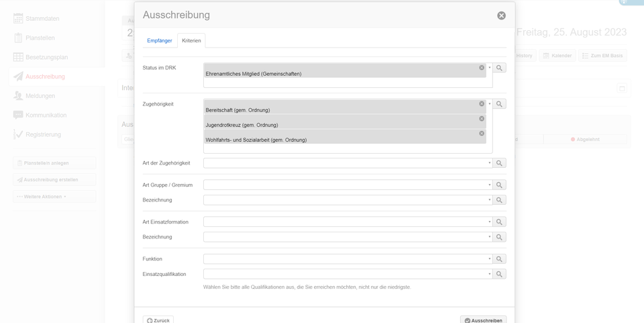This screenshot has height=323, width=644.
Task: Open Bezeichnung dropdown below Art Gruppe / Gremium
Action: point(490,200)
